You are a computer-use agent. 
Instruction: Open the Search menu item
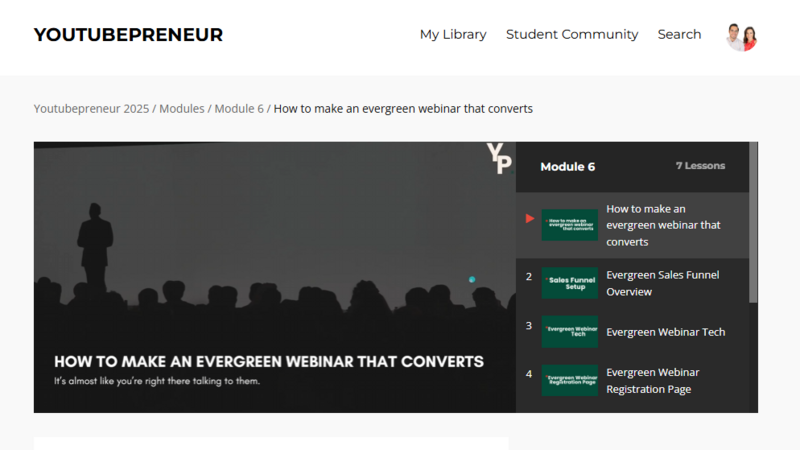click(679, 34)
